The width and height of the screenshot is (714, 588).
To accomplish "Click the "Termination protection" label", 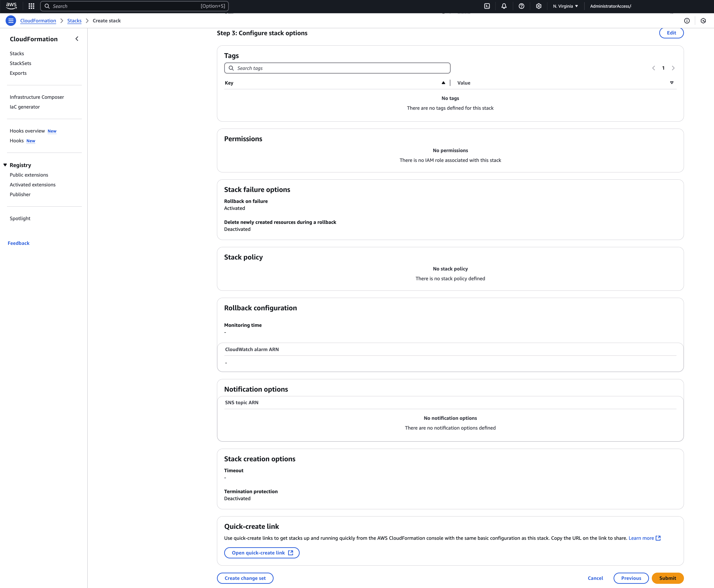I will (x=251, y=492).
